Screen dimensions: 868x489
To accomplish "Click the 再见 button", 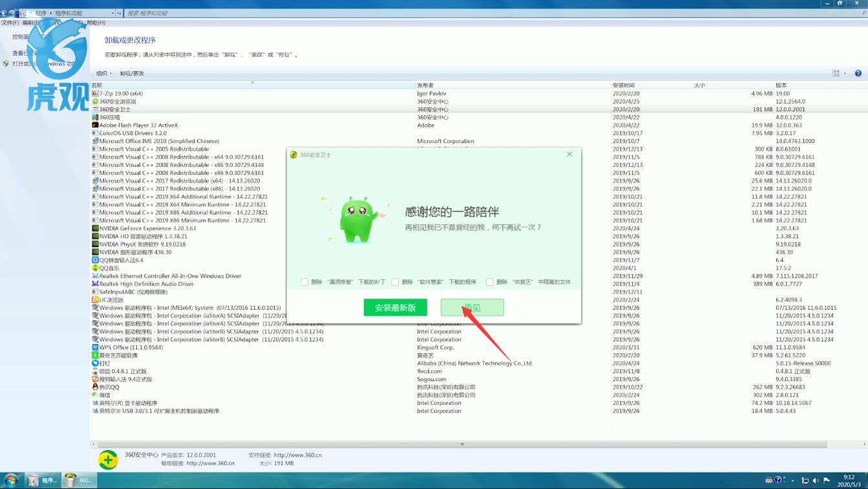I will point(472,308).
